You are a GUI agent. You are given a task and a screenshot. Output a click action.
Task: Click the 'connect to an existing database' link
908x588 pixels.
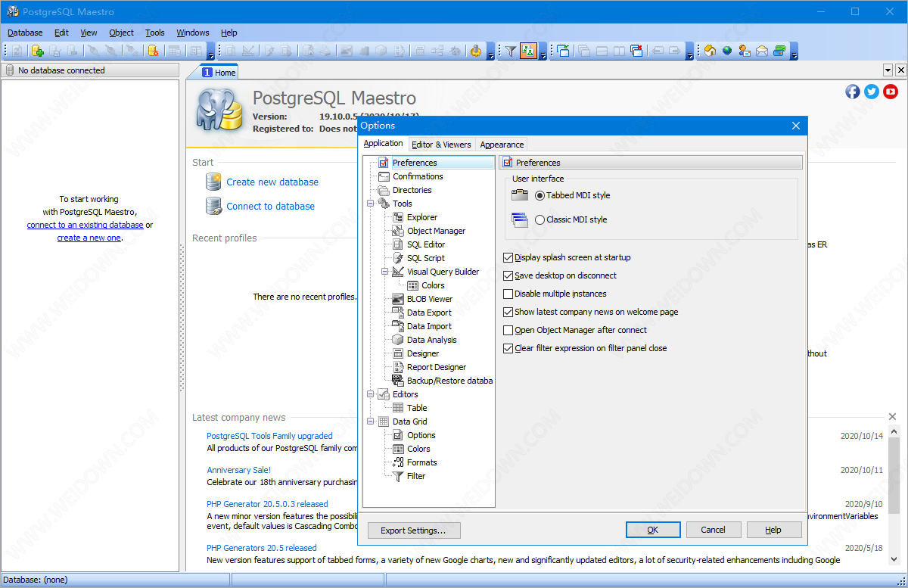85,225
